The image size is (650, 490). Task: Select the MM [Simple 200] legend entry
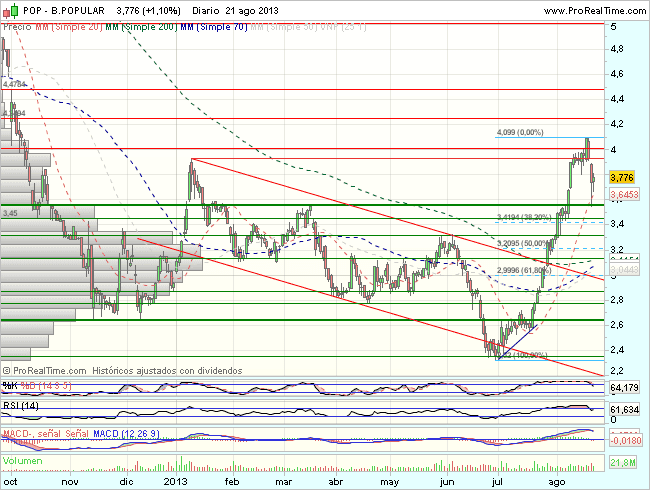click(x=141, y=27)
